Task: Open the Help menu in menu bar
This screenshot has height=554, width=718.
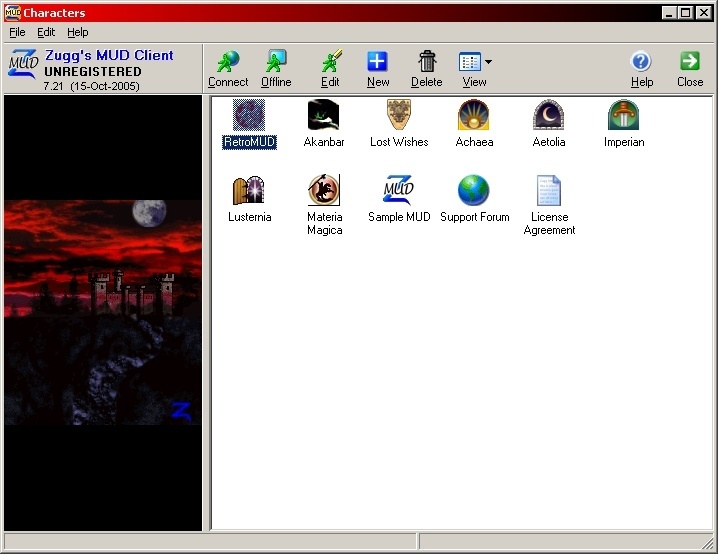Action: point(77,33)
